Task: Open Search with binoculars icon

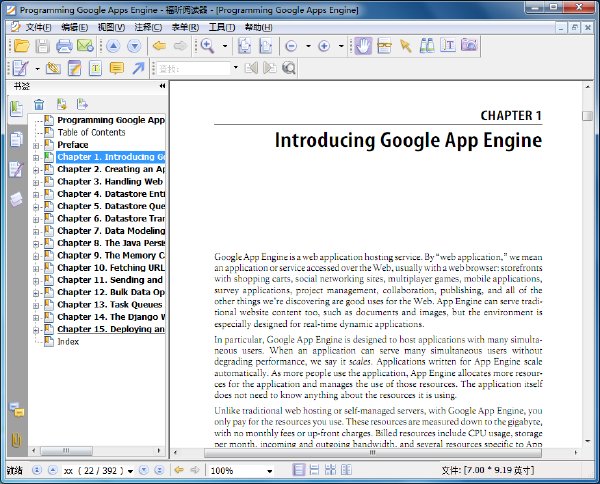Action: (x=427, y=46)
